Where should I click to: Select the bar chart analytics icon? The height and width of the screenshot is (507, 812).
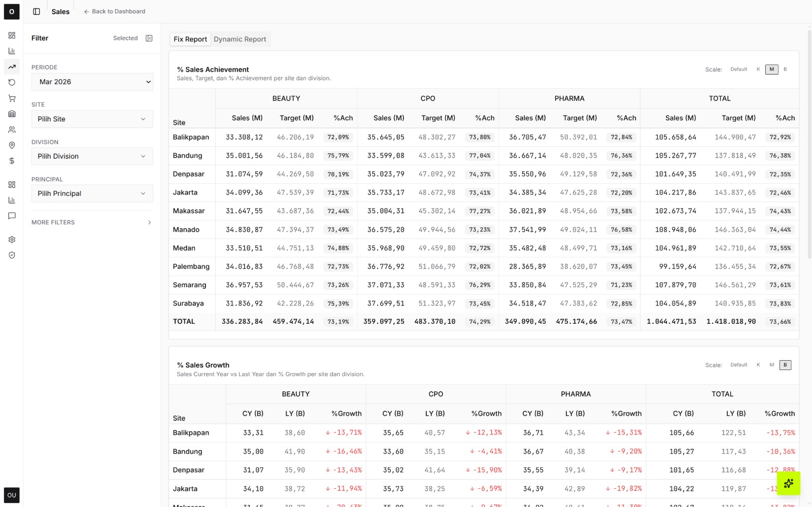pyautogui.click(x=12, y=51)
